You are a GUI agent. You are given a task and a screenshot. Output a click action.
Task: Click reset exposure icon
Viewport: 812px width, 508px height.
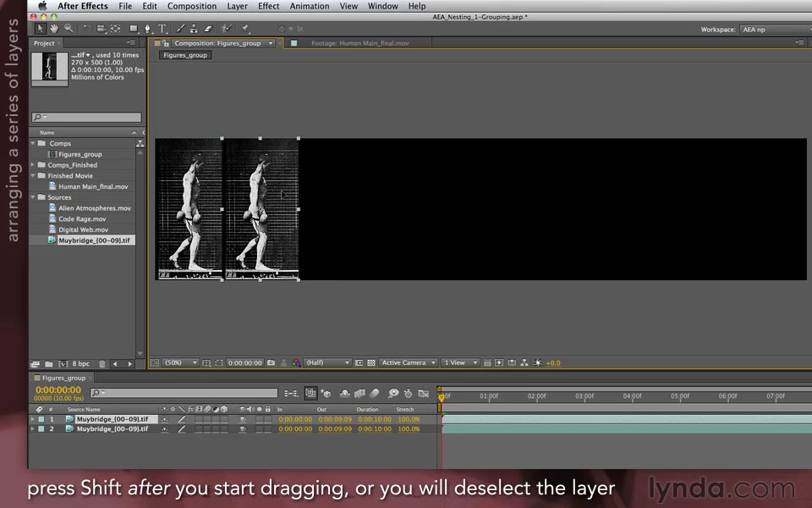(538, 363)
